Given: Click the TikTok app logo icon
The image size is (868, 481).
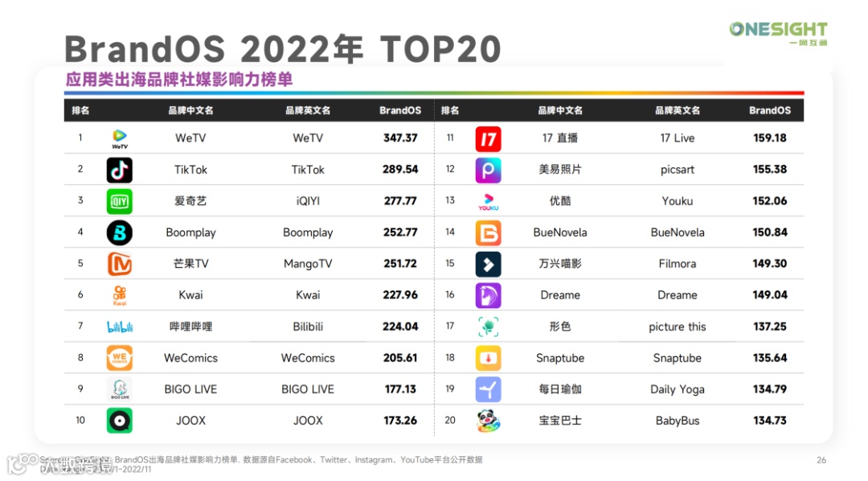Looking at the screenshot, I should tap(120, 171).
